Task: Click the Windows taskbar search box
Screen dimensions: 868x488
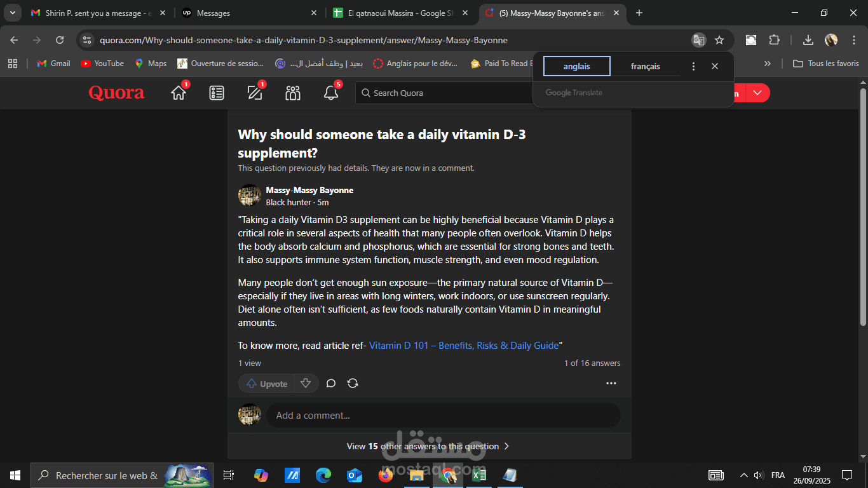Action: click(122, 475)
